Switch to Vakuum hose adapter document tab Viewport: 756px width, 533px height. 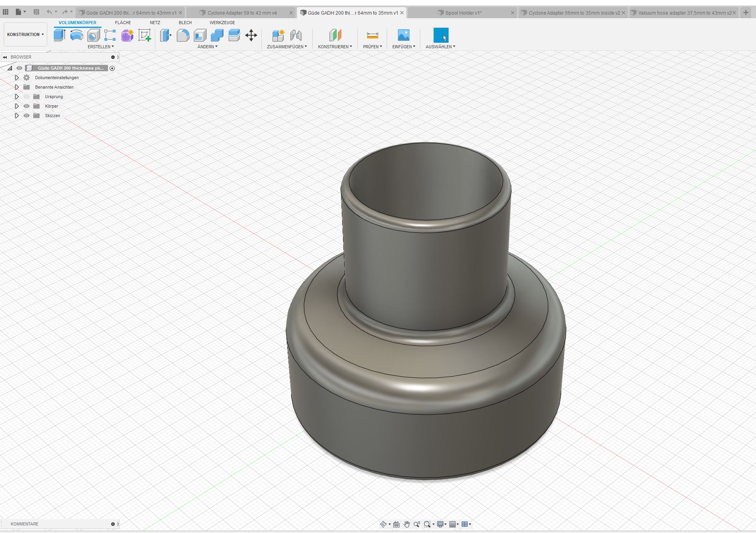[x=684, y=13]
